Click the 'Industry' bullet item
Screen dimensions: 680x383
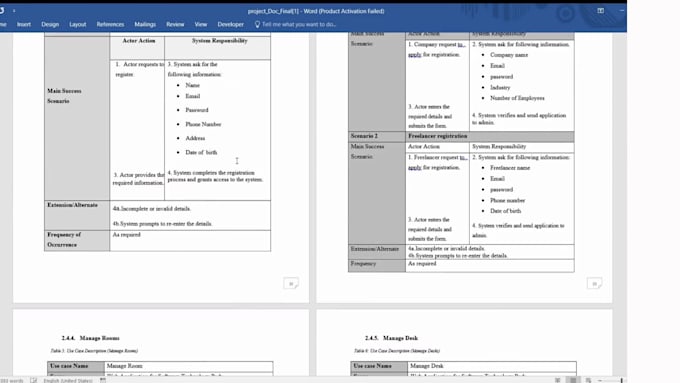click(500, 88)
